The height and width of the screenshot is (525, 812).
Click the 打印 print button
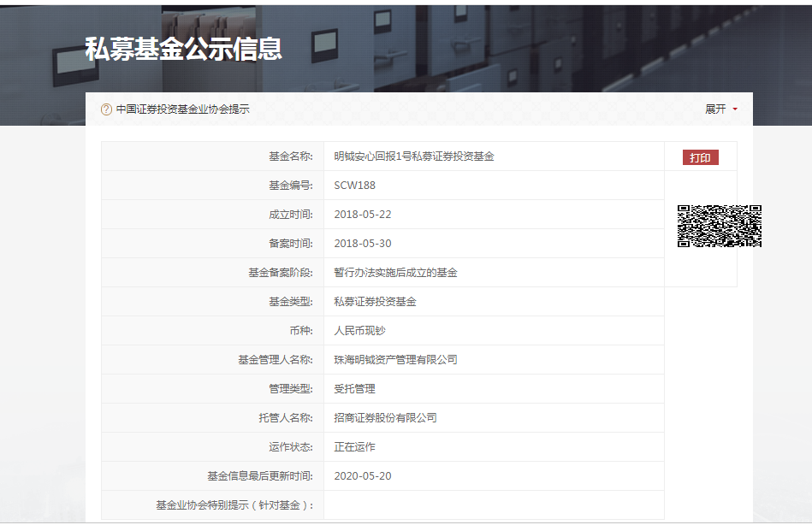[702, 156]
